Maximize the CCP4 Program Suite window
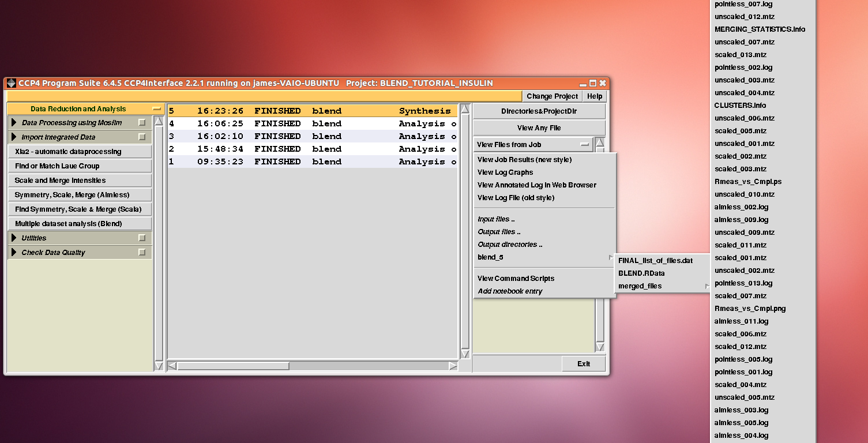 592,83
